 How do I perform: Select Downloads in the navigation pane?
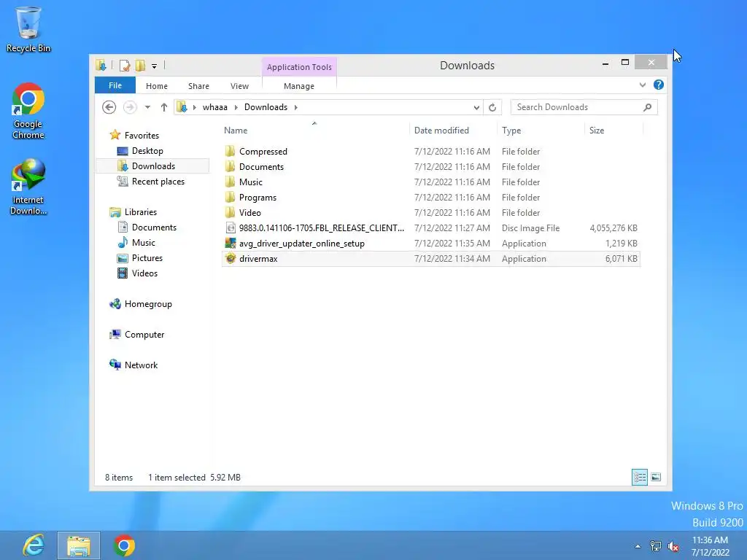(153, 166)
